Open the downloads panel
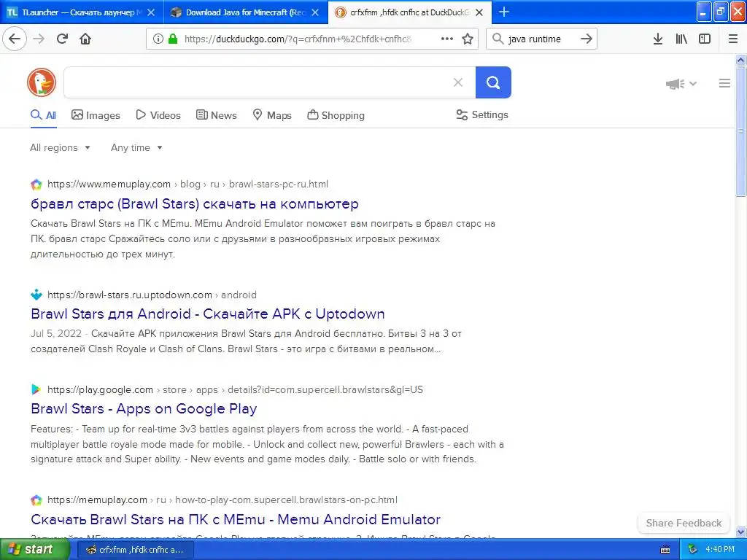Viewport: 747px width, 560px height. tap(658, 39)
